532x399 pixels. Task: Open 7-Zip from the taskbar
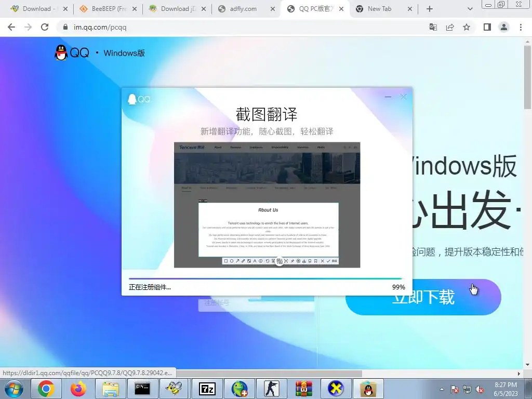pos(207,389)
